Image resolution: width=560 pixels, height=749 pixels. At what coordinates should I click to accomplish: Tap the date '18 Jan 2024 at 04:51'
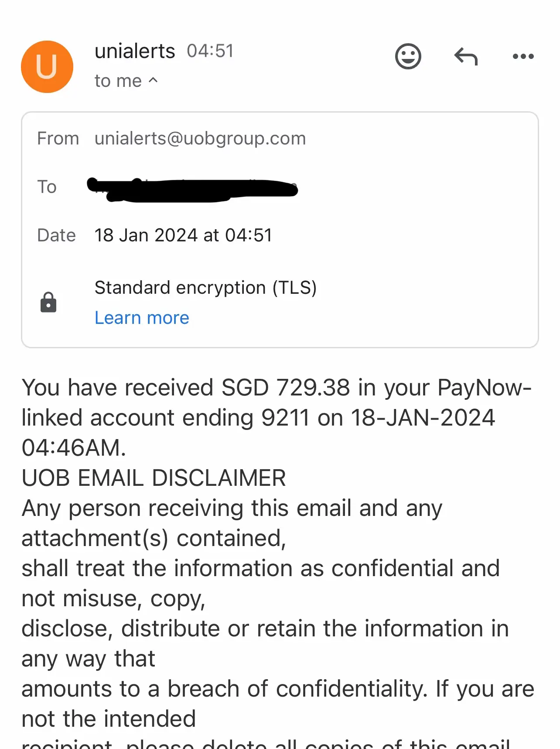[183, 235]
